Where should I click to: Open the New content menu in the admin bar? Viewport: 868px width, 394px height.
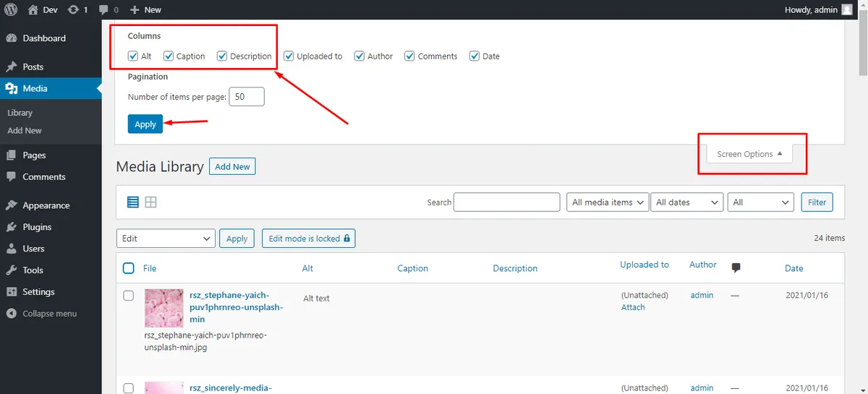click(145, 9)
